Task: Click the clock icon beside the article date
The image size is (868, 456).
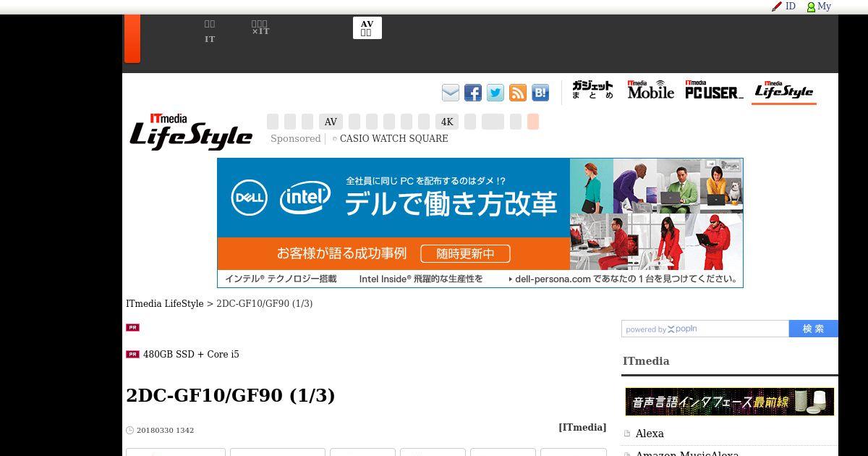Action: tap(130, 430)
